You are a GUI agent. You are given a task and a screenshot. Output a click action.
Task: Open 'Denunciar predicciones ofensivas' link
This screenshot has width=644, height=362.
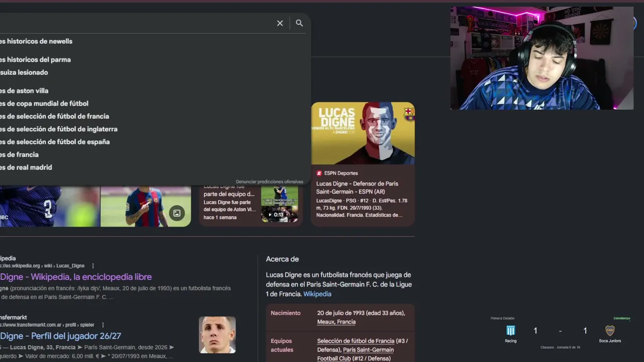[270, 182]
